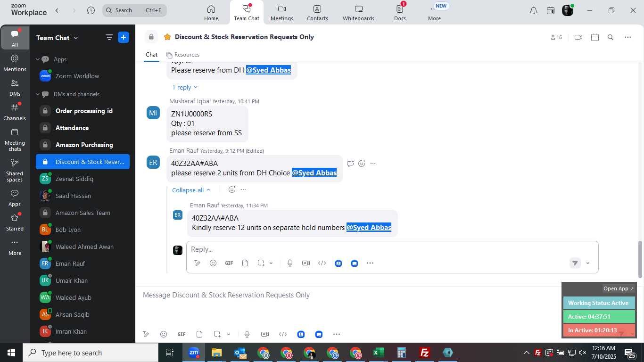Open the Docs tab

point(400,13)
